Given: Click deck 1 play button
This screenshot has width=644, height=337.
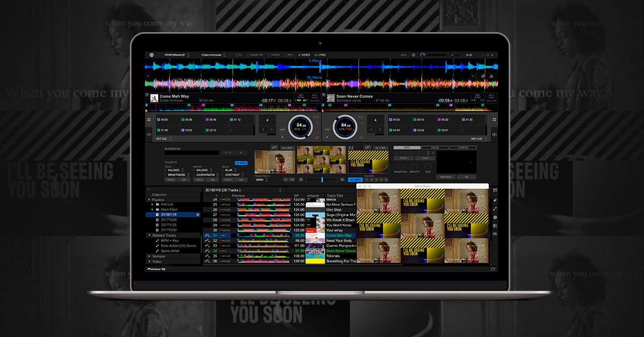Looking at the screenshot, I should (x=282, y=137).
